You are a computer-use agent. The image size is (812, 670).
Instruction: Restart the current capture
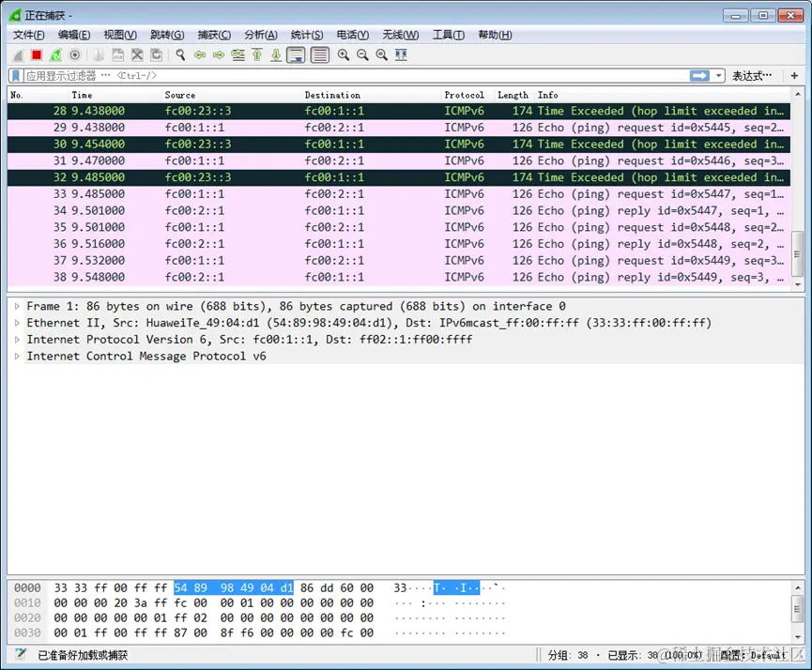(55, 54)
